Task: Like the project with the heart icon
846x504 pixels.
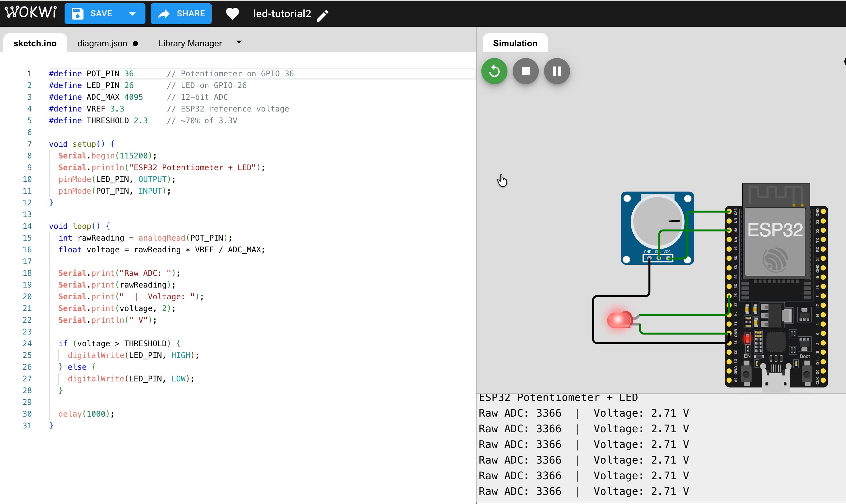Action: [x=233, y=14]
